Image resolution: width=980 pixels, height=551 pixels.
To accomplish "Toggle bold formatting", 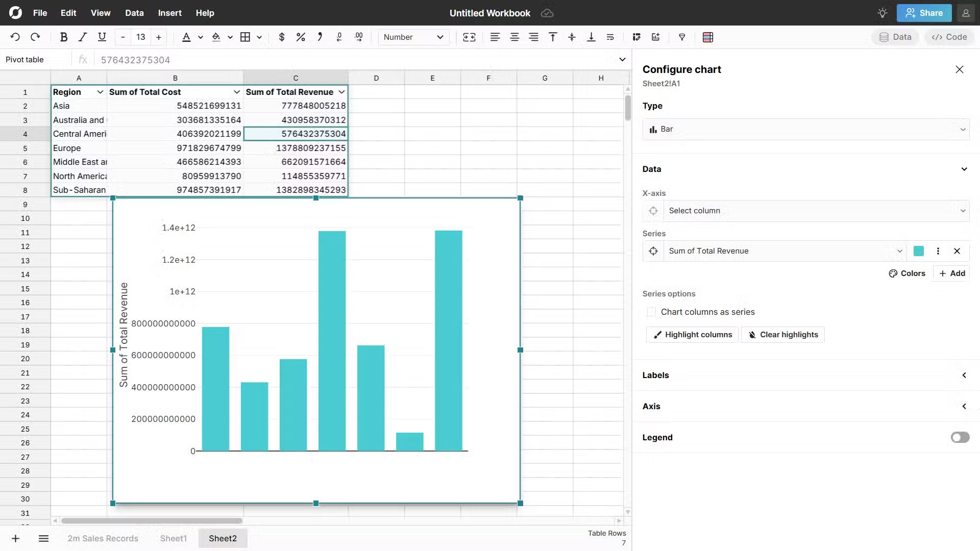I will tap(64, 37).
